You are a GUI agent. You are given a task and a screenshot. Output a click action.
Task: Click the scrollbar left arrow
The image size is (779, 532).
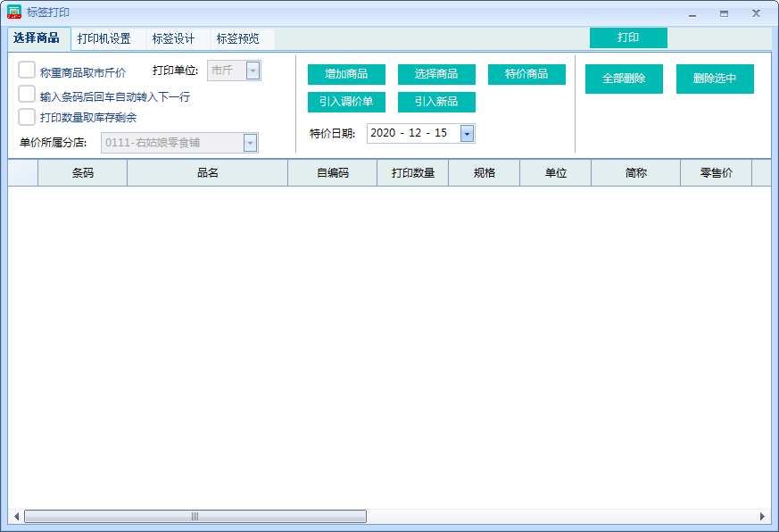click(16, 517)
